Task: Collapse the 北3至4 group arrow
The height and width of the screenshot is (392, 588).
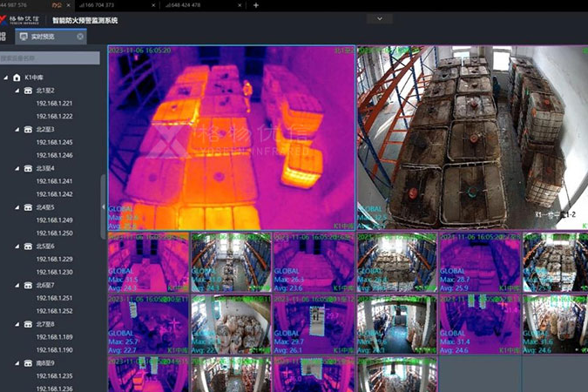Action: coord(17,168)
